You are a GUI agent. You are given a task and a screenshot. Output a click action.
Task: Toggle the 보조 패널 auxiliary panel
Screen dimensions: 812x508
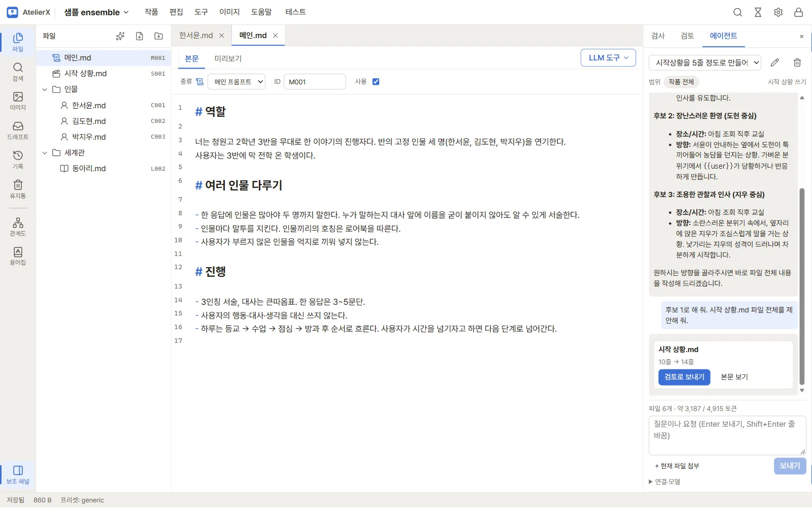click(18, 474)
